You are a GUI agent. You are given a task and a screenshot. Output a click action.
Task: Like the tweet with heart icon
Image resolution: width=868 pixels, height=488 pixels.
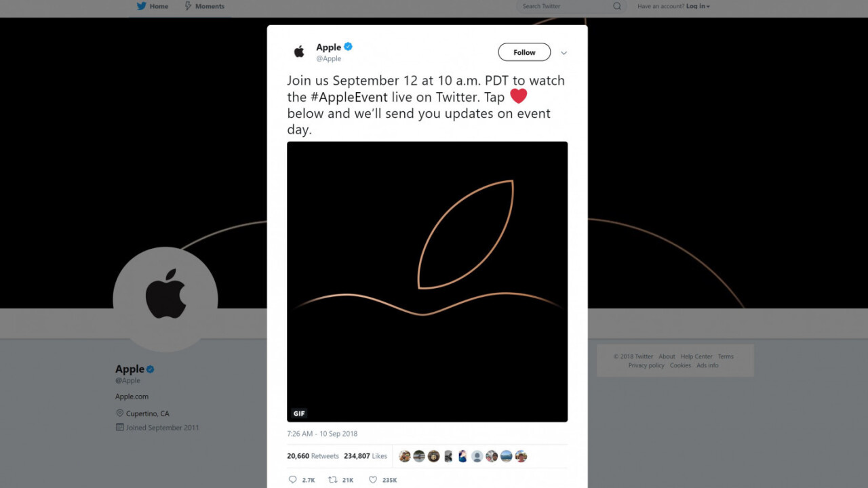pos(372,480)
